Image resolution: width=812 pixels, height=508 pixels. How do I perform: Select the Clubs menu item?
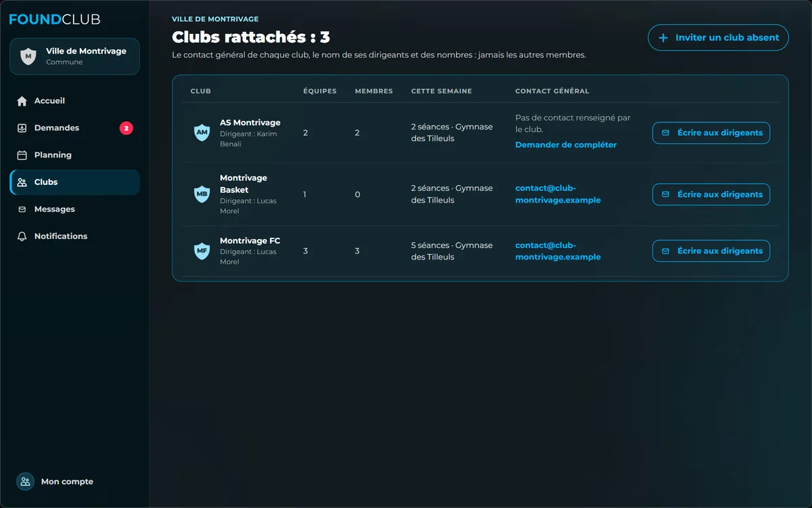74,182
